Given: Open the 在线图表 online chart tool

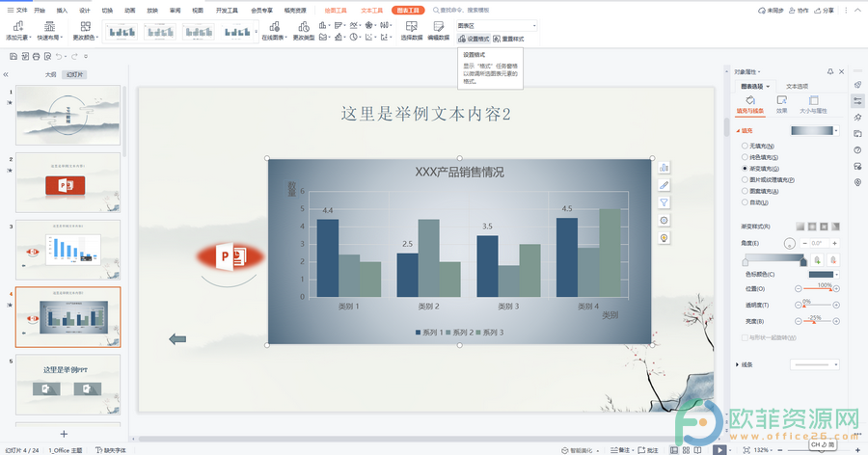Looking at the screenshot, I should (274, 31).
